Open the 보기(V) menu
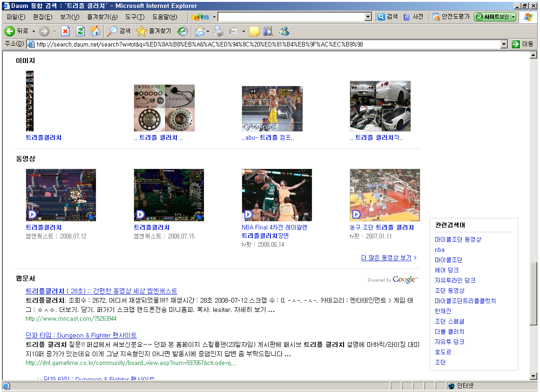Image resolution: width=540 pixels, height=392 pixels. click(x=69, y=17)
